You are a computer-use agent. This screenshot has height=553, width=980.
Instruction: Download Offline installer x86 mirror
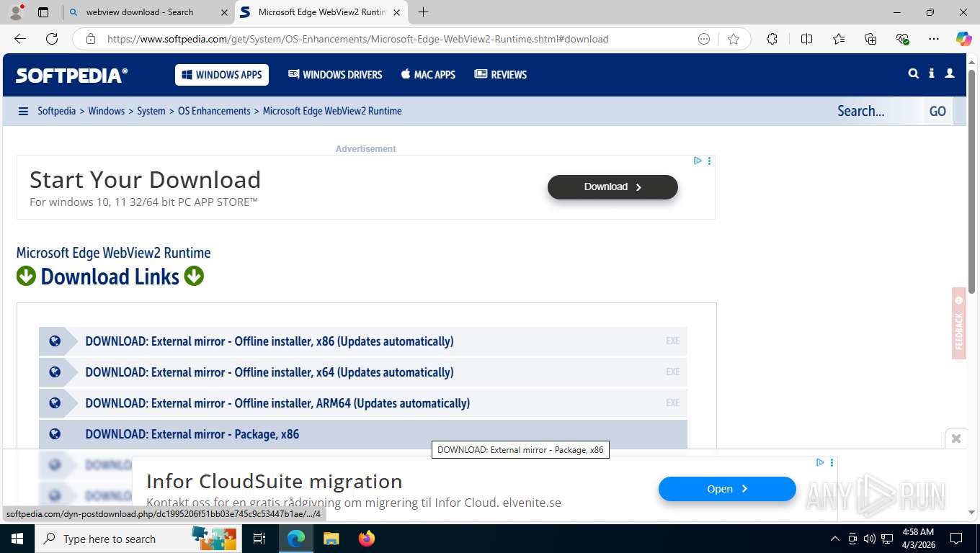363,341
